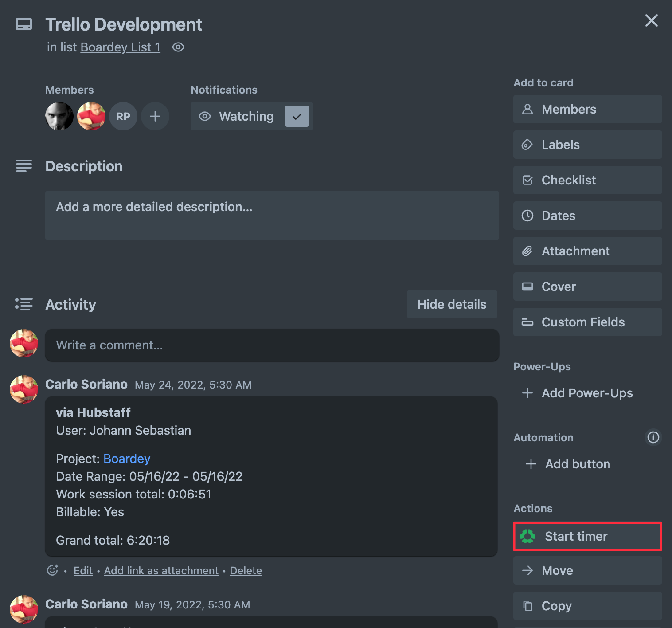This screenshot has width=672, height=628.
Task: Click Add link as attachment
Action: 161,571
